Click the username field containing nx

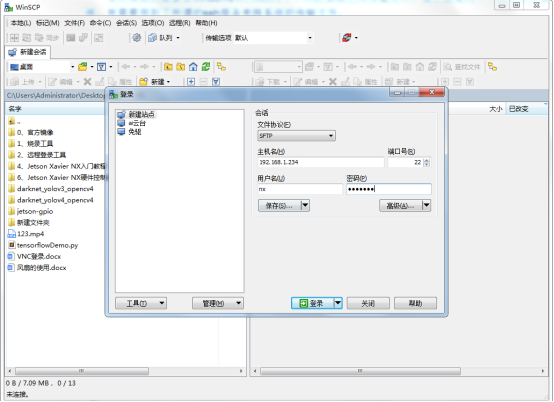[x=300, y=189]
